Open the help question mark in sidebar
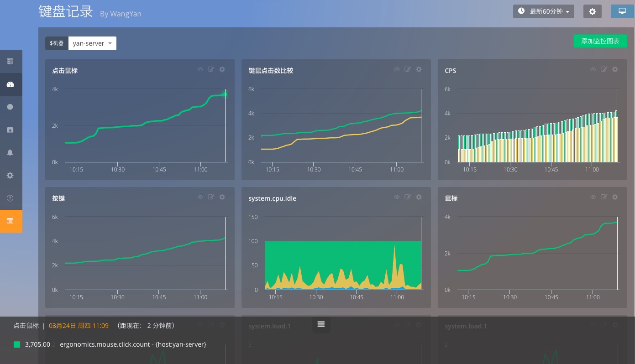Screen dimensions: 635x364 10,198
